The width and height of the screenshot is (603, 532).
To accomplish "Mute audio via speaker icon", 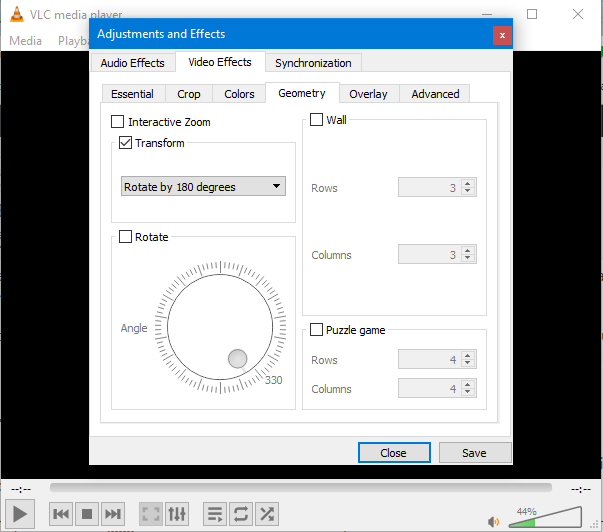I will pos(493,522).
